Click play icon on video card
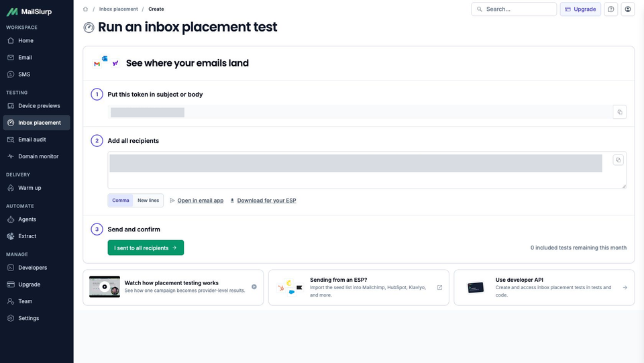Image resolution: width=644 pixels, height=363 pixels. click(x=254, y=287)
